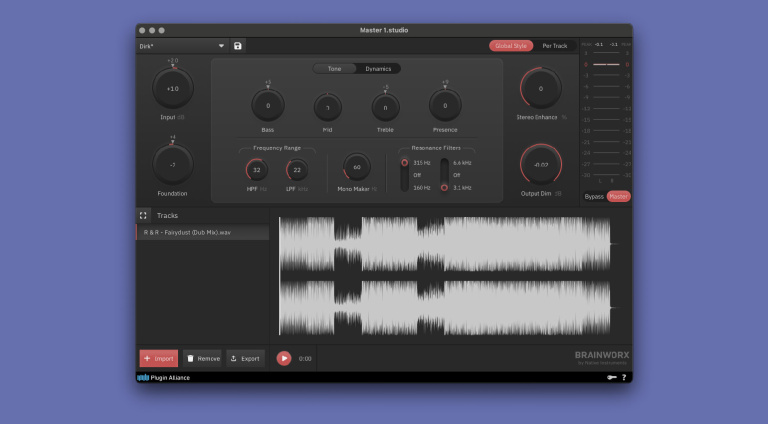
Task: Click the Mono Maker knob
Action: tap(356, 167)
